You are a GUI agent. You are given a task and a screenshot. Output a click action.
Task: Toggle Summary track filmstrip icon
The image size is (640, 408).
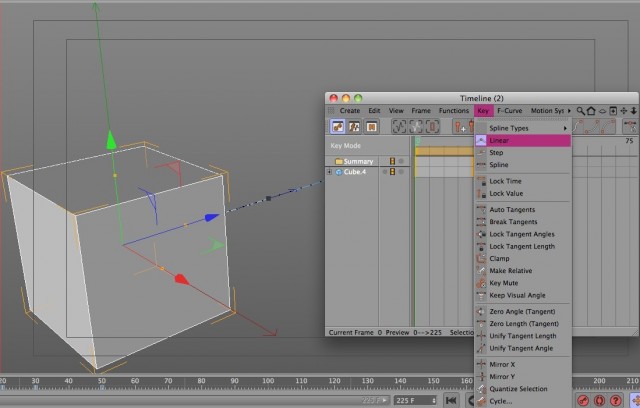(392, 161)
